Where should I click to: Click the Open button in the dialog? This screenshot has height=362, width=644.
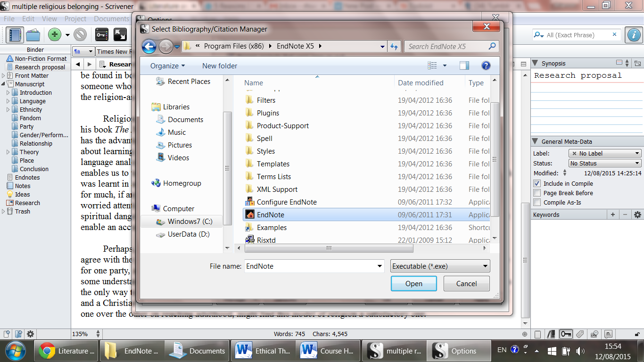[414, 283]
